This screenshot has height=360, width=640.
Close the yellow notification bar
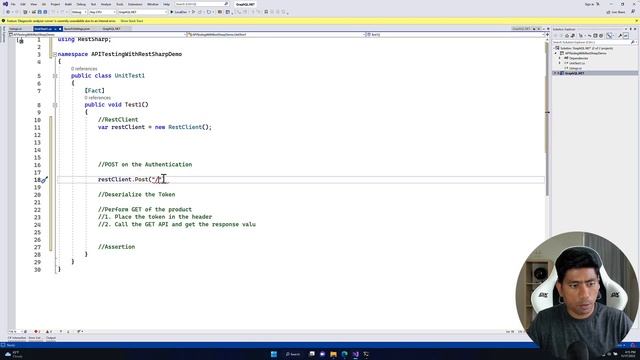(x=636, y=21)
